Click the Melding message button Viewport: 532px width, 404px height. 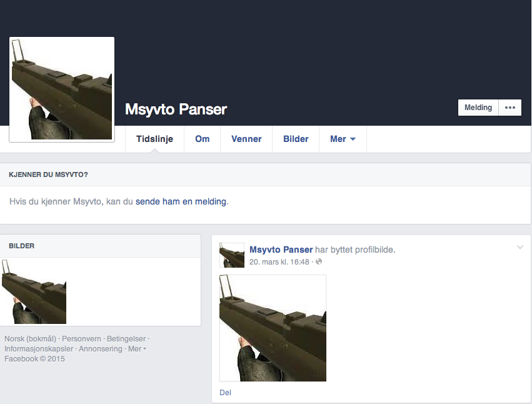click(x=478, y=108)
